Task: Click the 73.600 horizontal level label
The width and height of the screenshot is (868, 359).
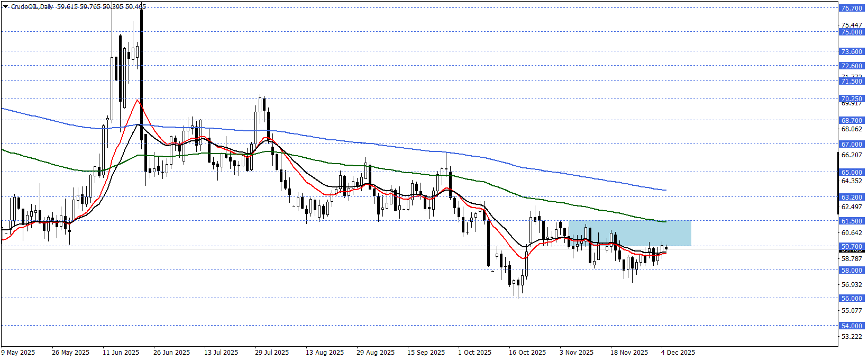Action: tap(852, 52)
